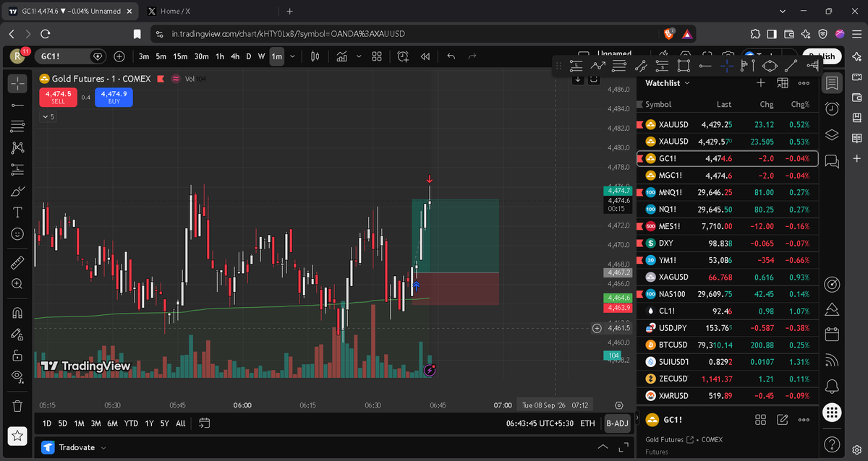Open the chart time axis settings gear
Image resolution: width=868 pixels, height=461 pixels.
tap(619, 405)
